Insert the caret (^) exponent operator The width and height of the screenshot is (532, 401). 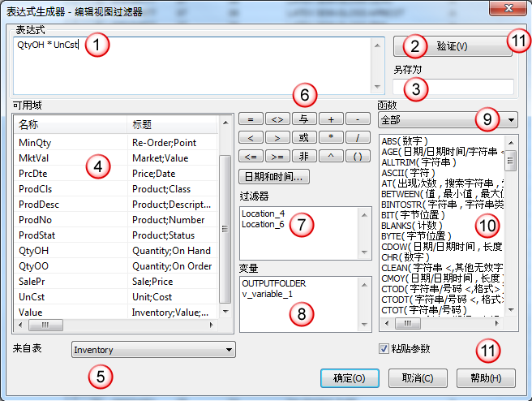329,156
